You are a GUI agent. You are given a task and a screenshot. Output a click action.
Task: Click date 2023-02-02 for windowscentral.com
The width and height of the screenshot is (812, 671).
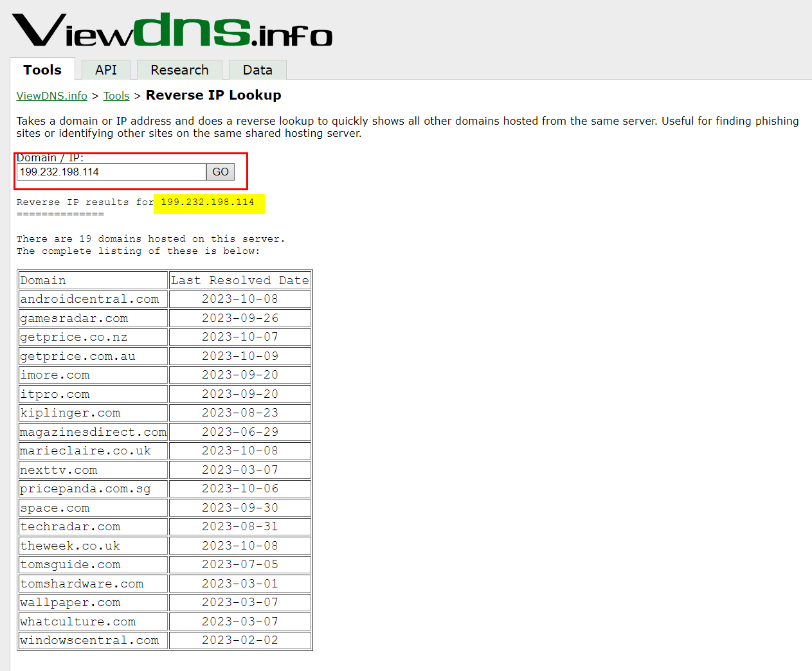pos(240,640)
